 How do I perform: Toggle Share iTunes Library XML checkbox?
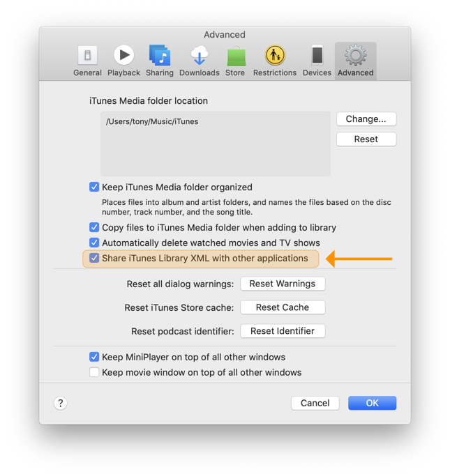coord(94,258)
